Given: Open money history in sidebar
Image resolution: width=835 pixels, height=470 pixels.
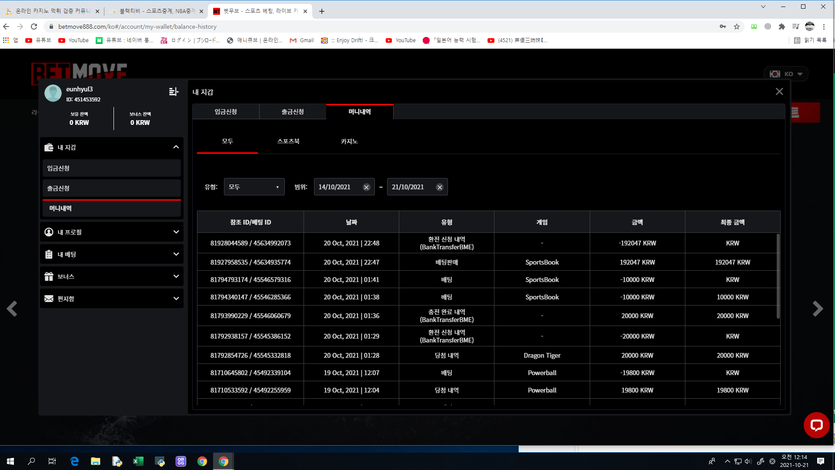Looking at the screenshot, I should click(112, 209).
